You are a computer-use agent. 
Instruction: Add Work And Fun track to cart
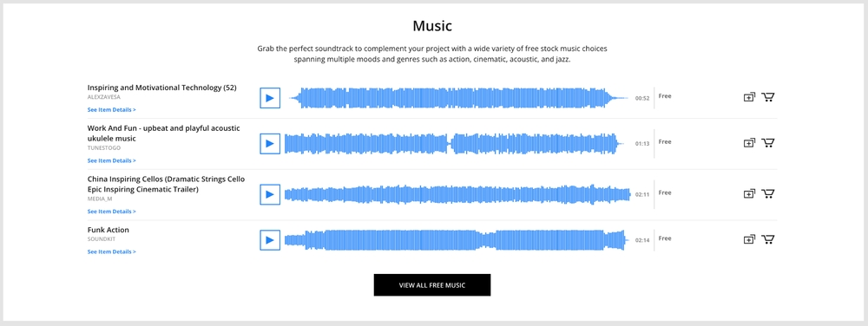tap(768, 143)
